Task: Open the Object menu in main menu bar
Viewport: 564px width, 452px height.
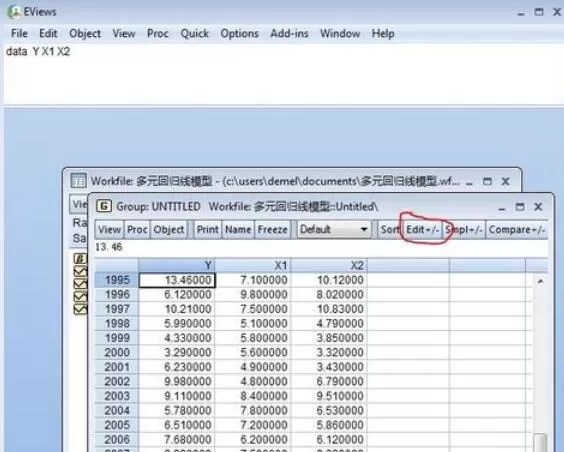Action: coord(85,33)
